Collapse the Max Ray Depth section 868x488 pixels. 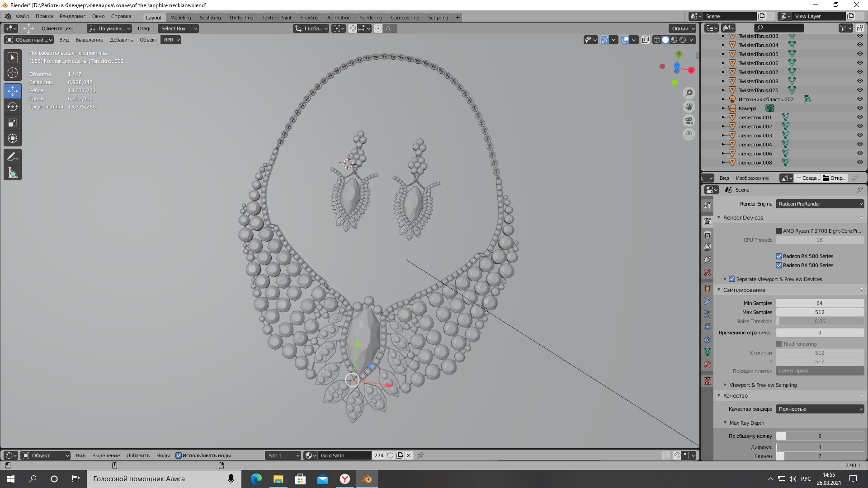725,423
